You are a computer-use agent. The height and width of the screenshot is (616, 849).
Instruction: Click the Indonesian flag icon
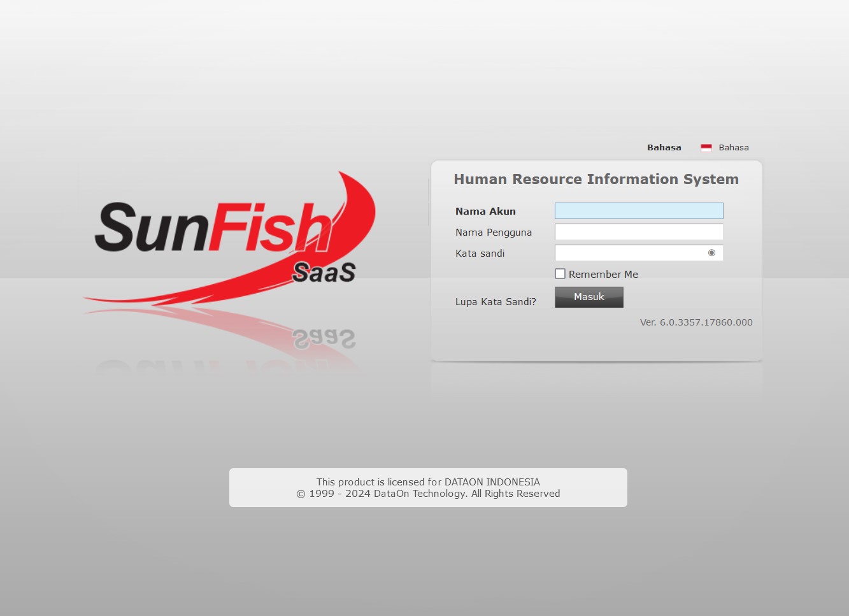pos(706,148)
